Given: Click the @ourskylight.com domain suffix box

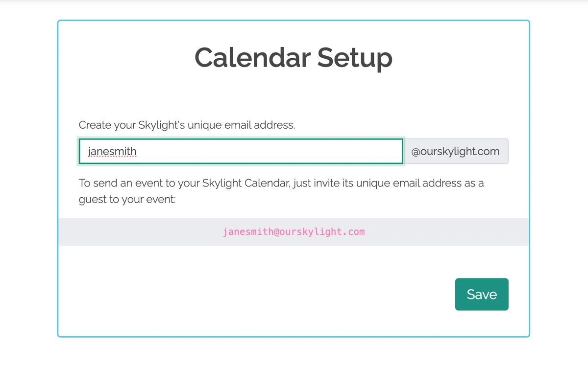Looking at the screenshot, I should tap(455, 151).
